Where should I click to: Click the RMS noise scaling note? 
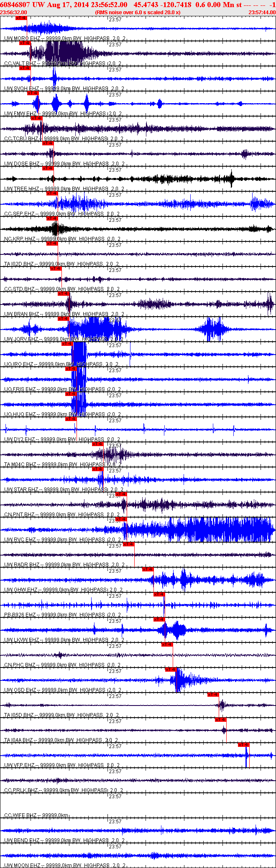pyautogui.click(x=138, y=13)
